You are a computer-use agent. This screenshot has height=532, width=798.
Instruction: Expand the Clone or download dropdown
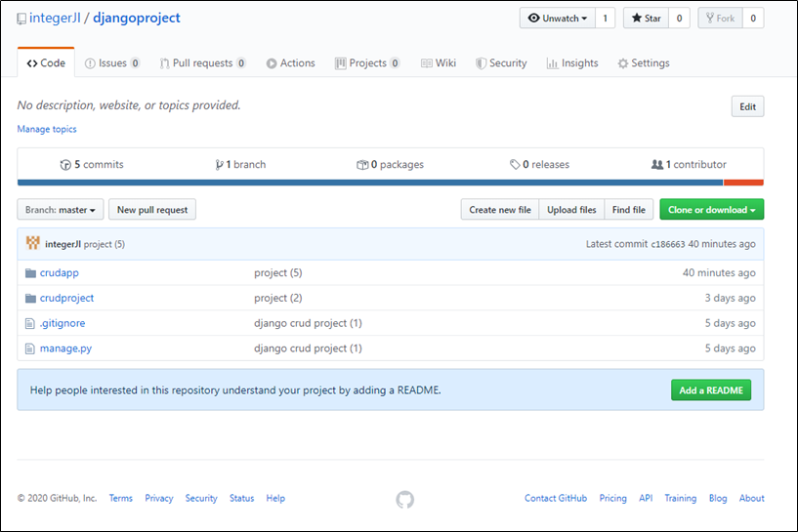pos(711,210)
